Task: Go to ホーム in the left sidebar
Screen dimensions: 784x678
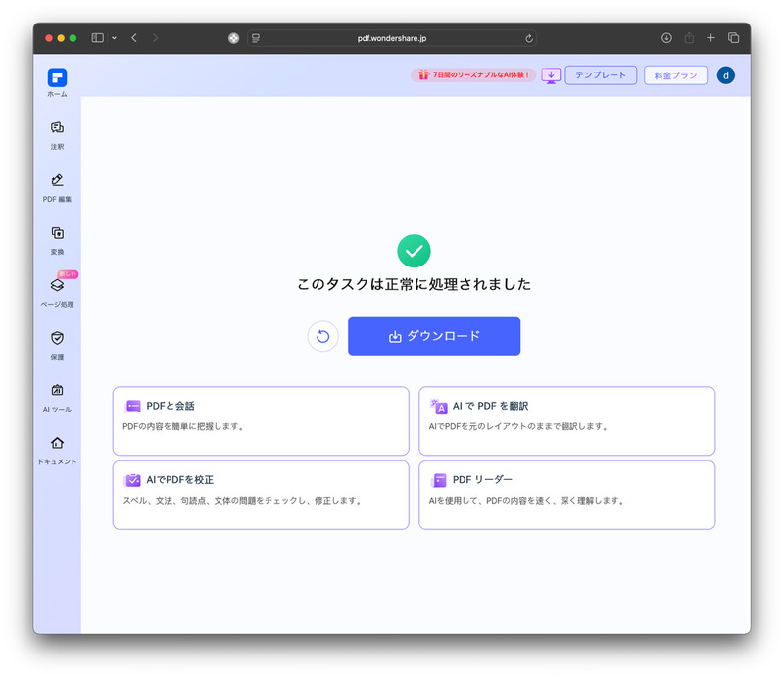Action: tap(57, 83)
